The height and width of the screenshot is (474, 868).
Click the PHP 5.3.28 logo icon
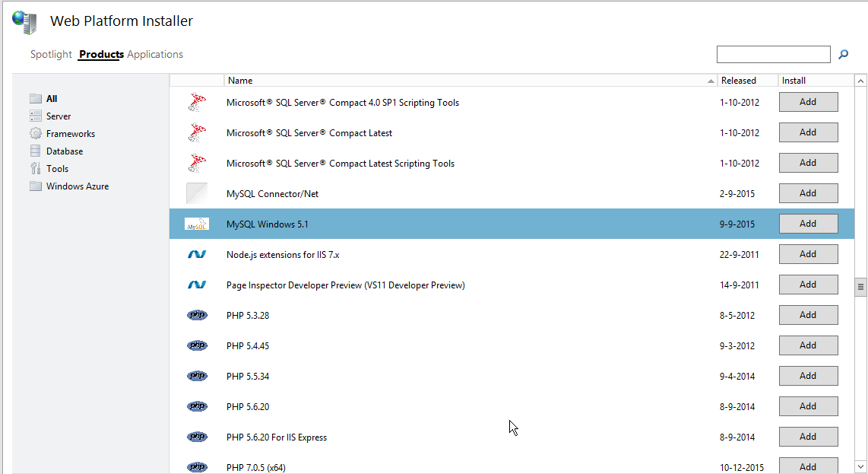coord(197,316)
